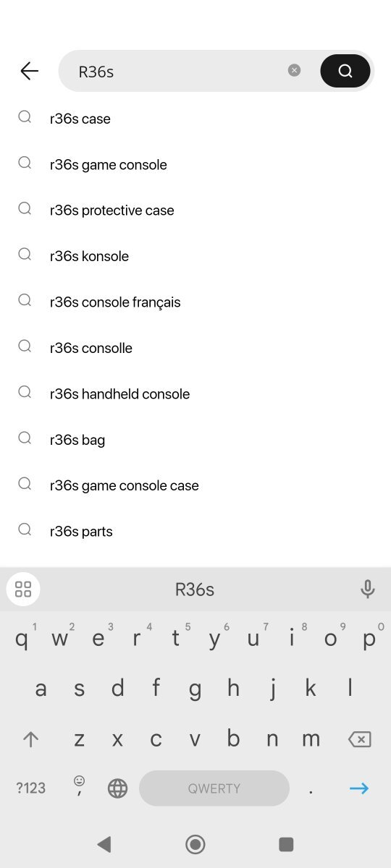
Task: Tap the back arrow icon
Action: pyautogui.click(x=29, y=71)
